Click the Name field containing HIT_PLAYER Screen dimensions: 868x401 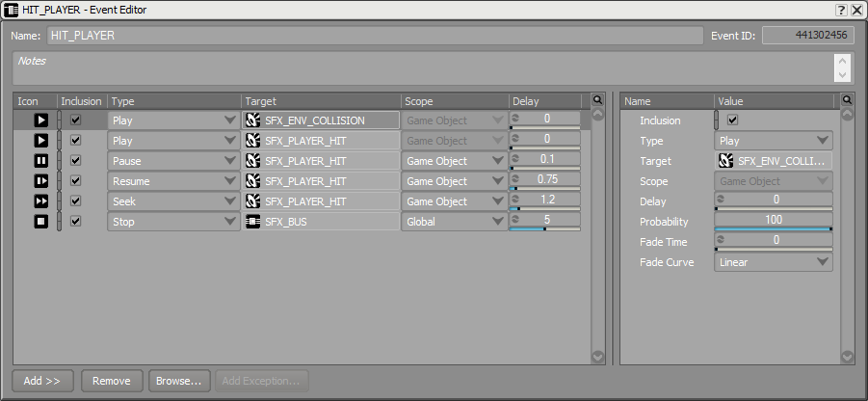[375, 36]
